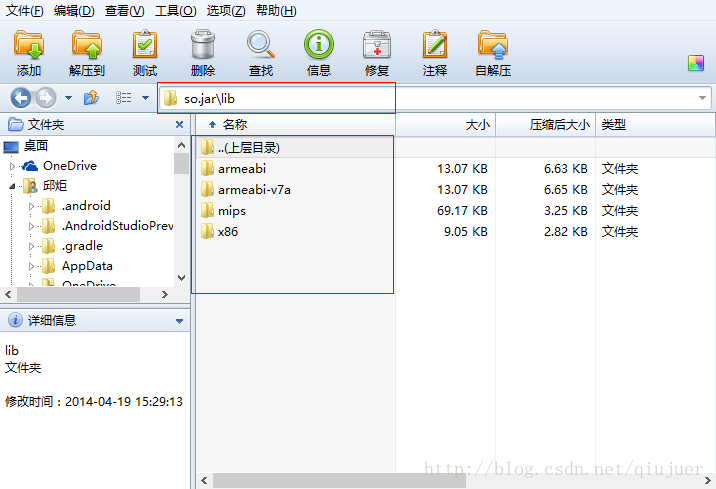The width and height of the screenshot is (716, 489).
Task: Expand the .AndroidStudioPrev folder node
Action: click(31, 226)
